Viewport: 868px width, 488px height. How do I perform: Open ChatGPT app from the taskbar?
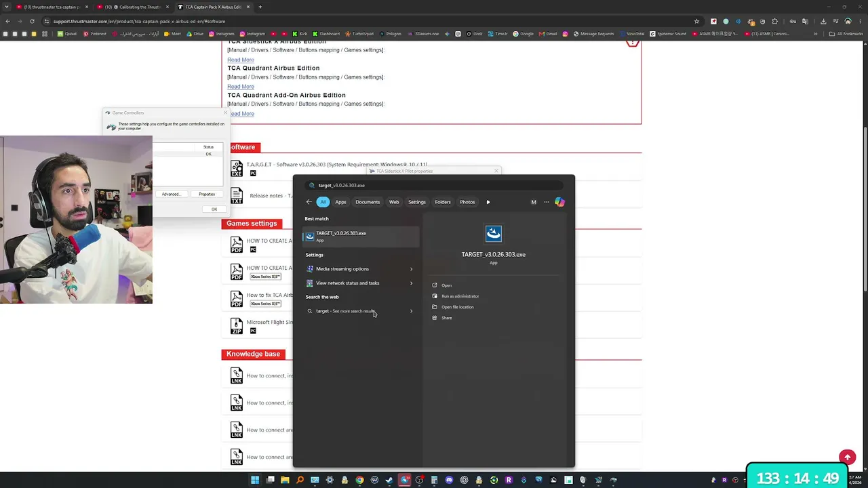[464, 480]
